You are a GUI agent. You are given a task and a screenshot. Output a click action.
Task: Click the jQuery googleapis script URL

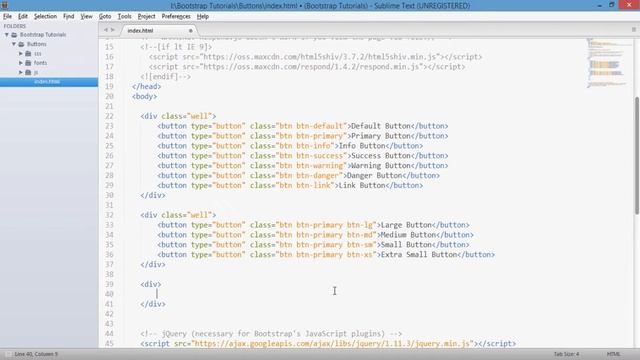[332, 344]
